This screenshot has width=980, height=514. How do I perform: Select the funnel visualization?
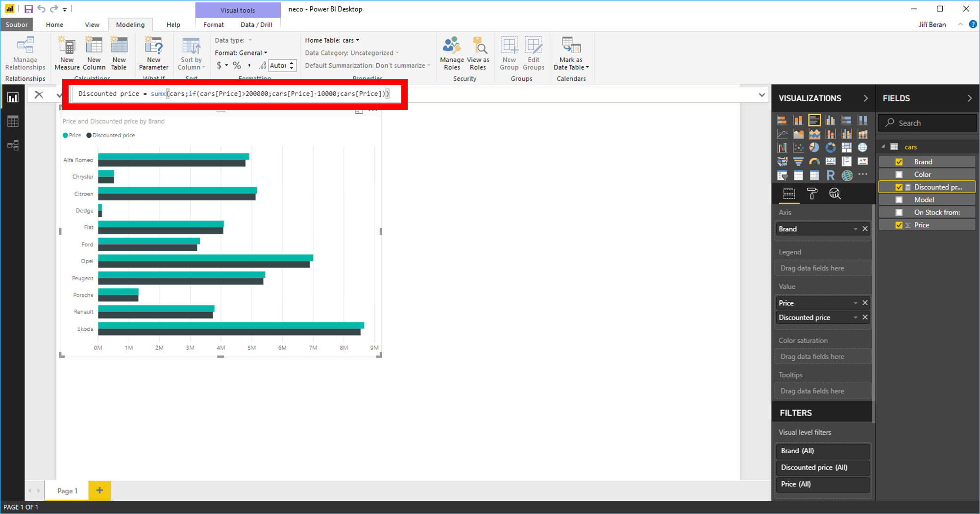(798, 161)
